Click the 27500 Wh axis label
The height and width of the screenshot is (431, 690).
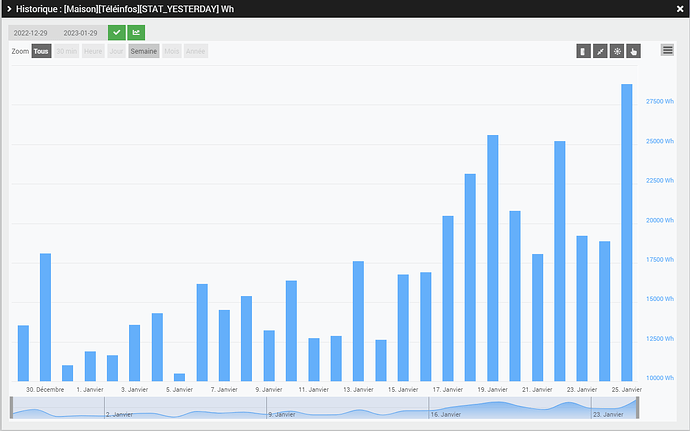(x=660, y=101)
